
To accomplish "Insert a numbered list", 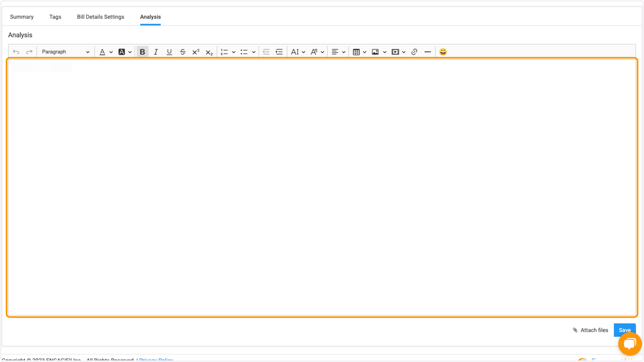I will 224,52.
